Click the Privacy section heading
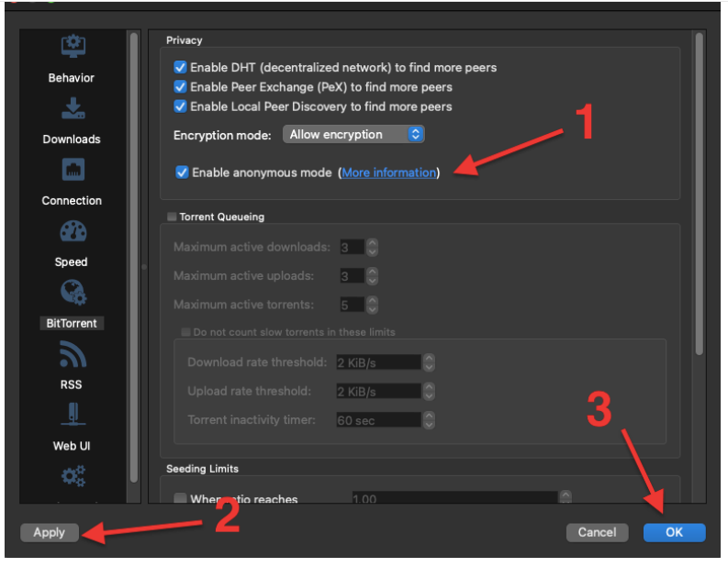The width and height of the screenshot is (728, 567). click(185, 40)
